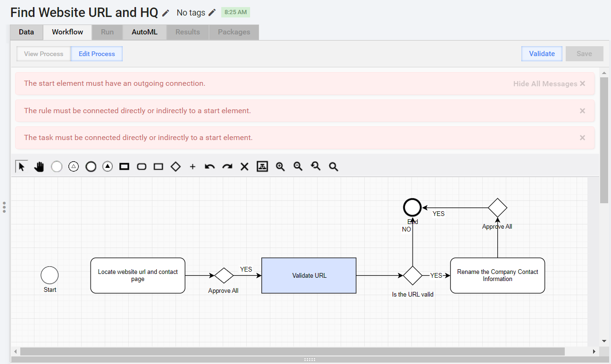Click the 8:25 AM timestamp badge
This screenshot has height=364, width=611.
[235, 12]
